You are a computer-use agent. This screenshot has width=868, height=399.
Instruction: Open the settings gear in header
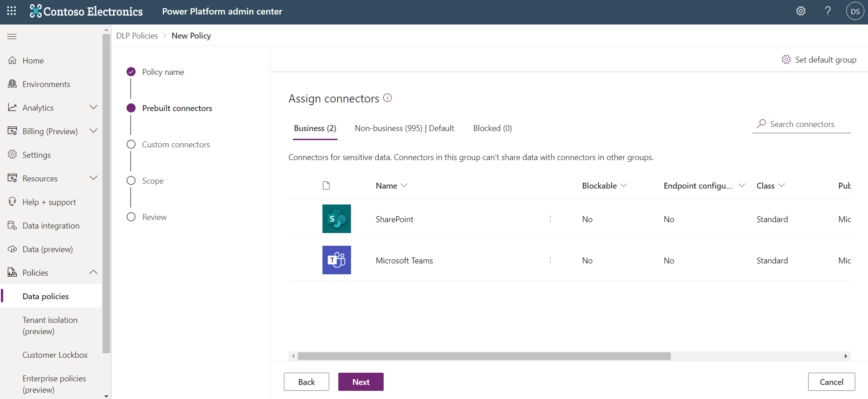(801, 11)
